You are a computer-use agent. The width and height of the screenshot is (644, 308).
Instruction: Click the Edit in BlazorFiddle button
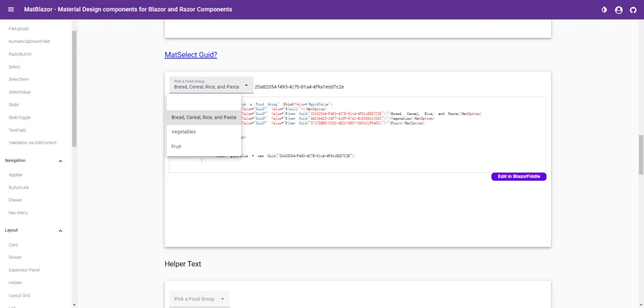coord(518,176)
